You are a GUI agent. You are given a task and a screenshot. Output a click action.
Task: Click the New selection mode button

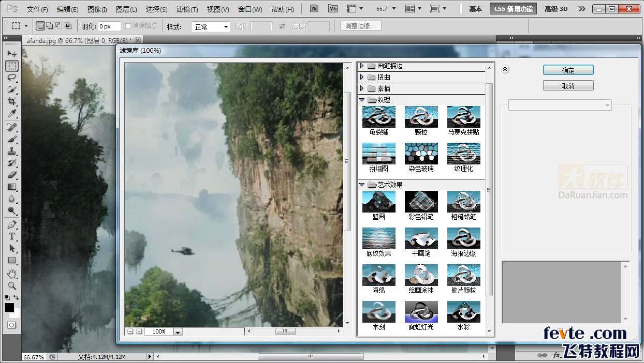41,26
